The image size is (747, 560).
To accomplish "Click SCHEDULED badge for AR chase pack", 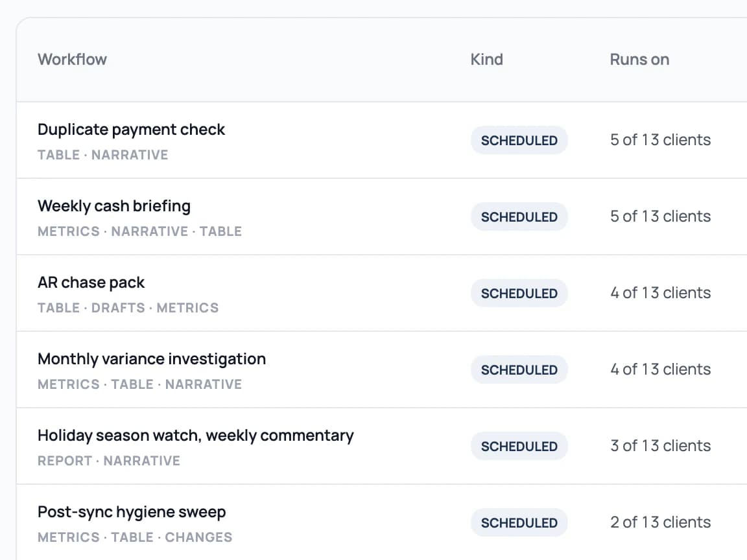I will point(519,294).
